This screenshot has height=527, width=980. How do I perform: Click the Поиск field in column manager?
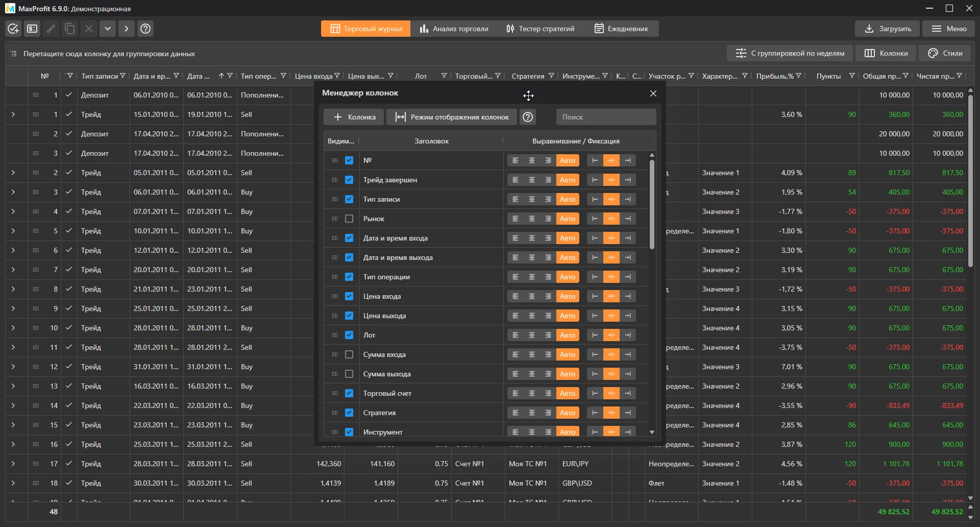click(606, 117)
